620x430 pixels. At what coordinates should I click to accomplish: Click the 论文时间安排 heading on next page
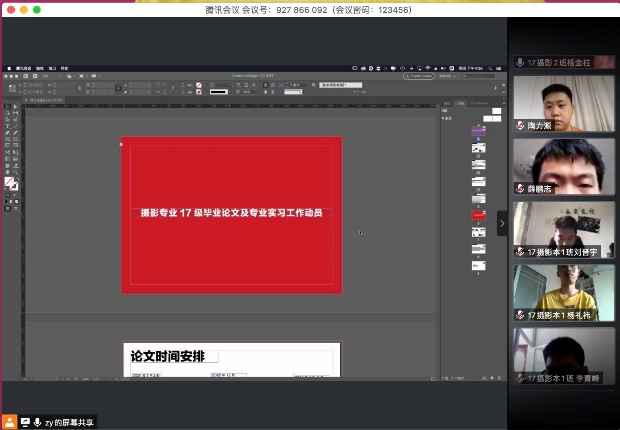coord(167,356)
